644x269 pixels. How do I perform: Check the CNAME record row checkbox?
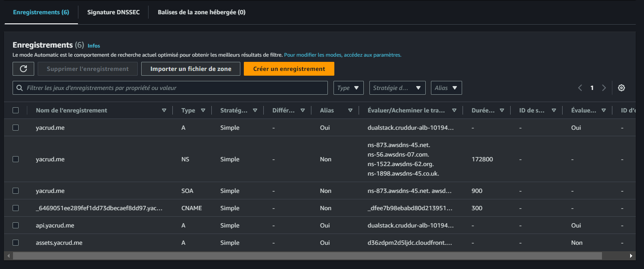16,208
